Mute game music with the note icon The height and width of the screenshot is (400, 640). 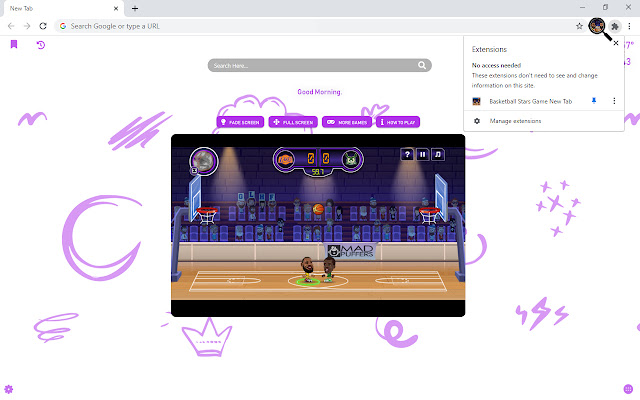[x=438, y=154]
